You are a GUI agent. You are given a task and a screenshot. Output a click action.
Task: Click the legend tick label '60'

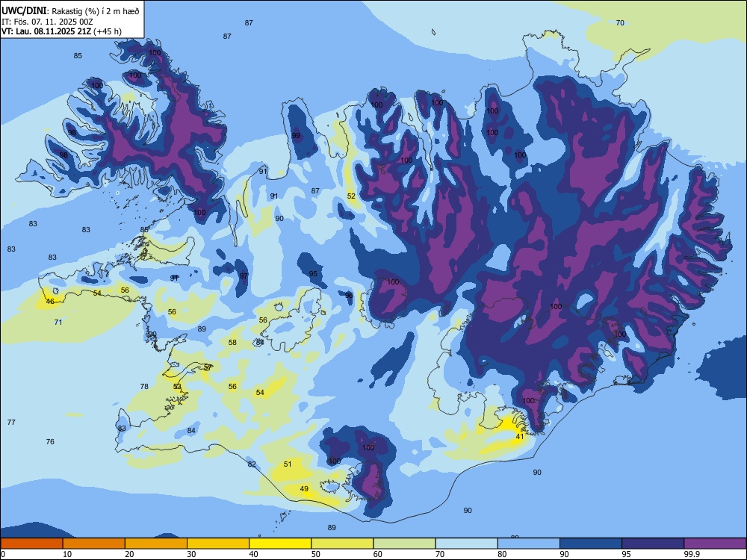coord(378,554)
